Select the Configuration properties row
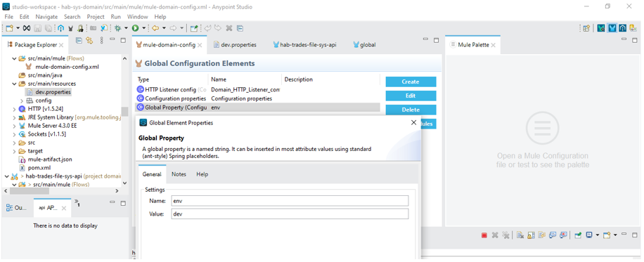The width and height of the screenshot is (644, 262). point(257,98)
